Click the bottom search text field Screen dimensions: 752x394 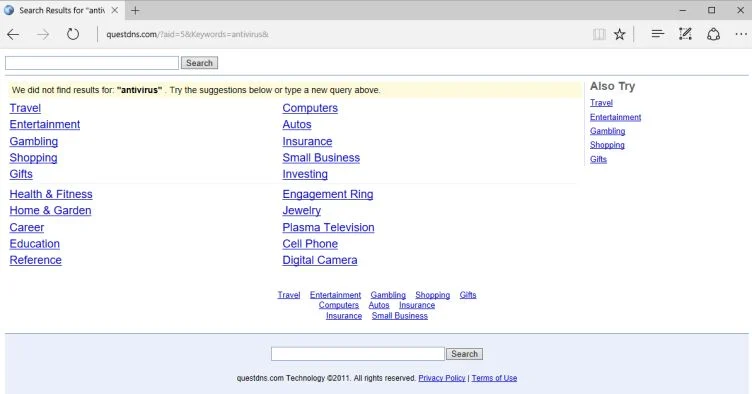coord(358,354)
